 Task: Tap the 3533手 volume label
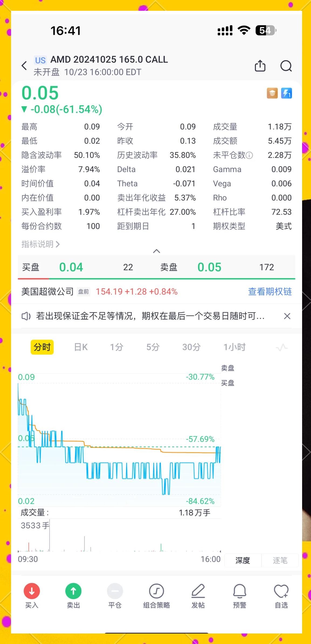pos(35,525)
